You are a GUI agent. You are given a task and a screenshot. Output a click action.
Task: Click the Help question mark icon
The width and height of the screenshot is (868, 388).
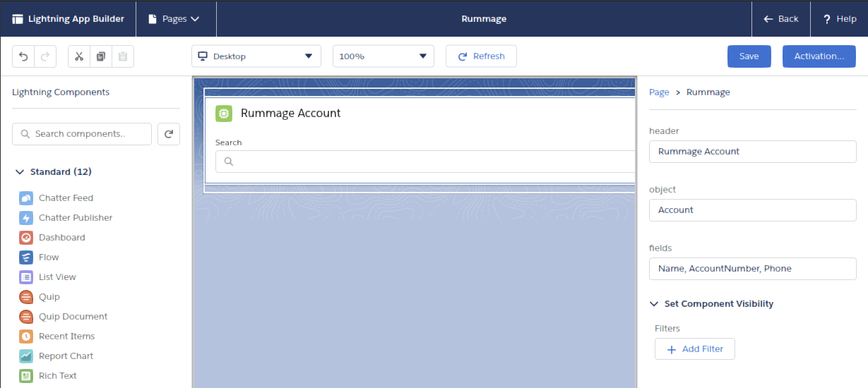pos(826,19)
